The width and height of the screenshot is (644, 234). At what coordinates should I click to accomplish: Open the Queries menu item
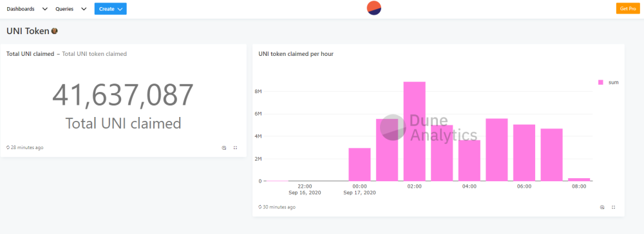point(64,9)
